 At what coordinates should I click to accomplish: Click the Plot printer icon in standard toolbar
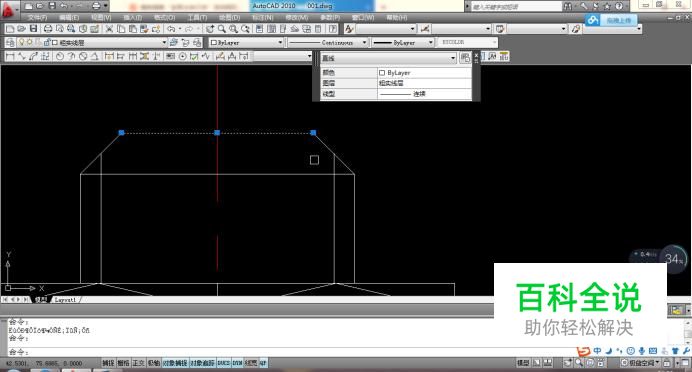click(48, 29)
